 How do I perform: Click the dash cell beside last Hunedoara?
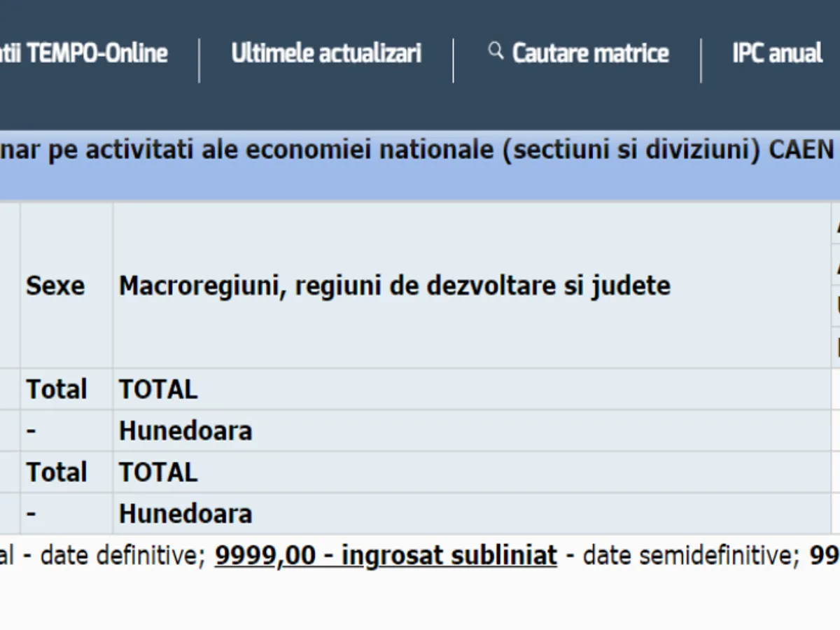coord(31,514)
